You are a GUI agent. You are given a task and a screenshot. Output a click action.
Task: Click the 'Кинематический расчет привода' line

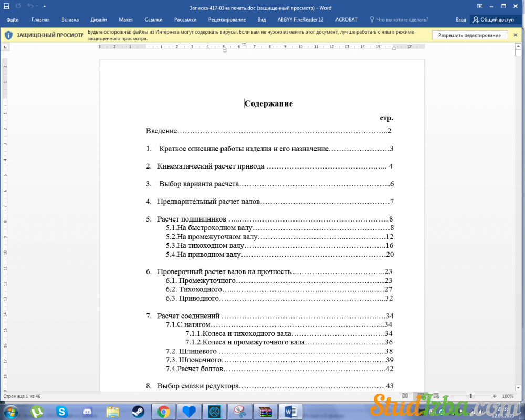click(269, 166)
